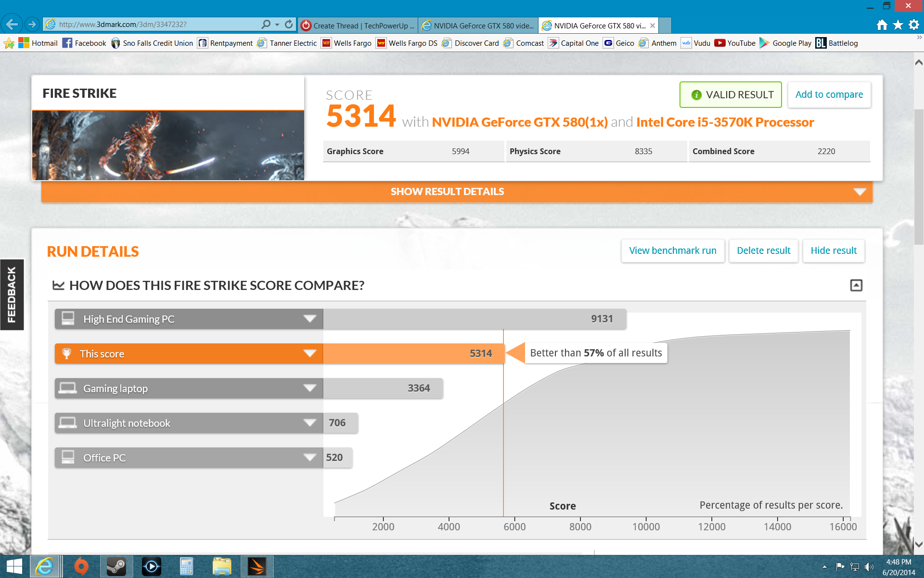This screenshot has height=578, width=924.
Task: Open the Geico bookmark
Action: coord(619,43)
